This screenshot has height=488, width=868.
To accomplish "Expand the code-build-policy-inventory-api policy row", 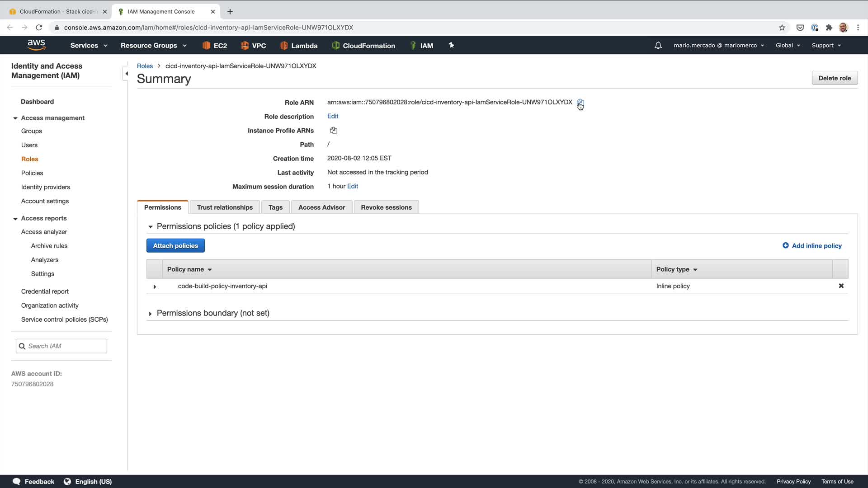I will pyautogui.click(x=155, y=286).
